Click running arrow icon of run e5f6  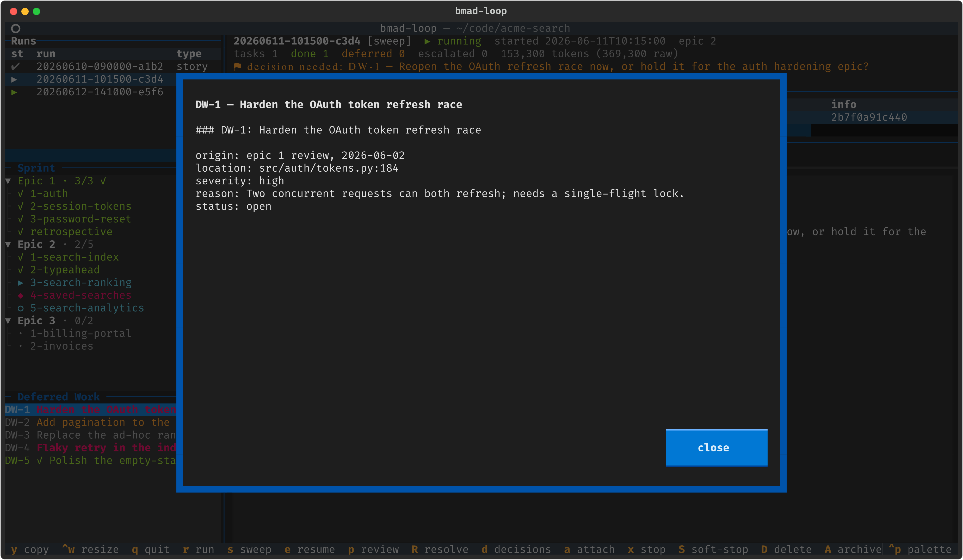click(14, 92)
